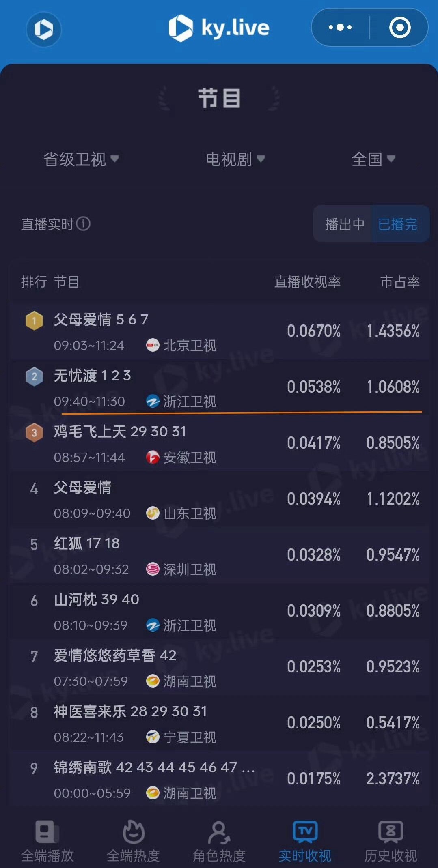Viewport: 438px width, 868px height.
Task: Select the 直播收视率 column header
Action: pos(307,281)
